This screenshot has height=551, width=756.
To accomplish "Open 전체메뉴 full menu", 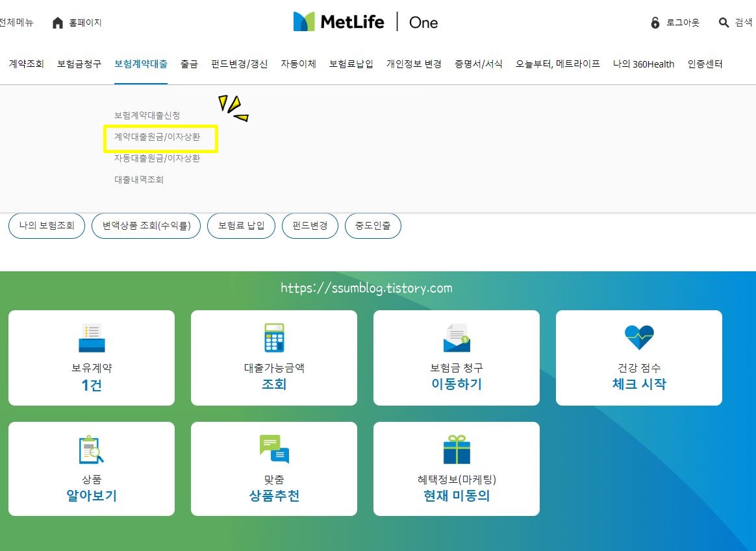I will click(16, 23).
